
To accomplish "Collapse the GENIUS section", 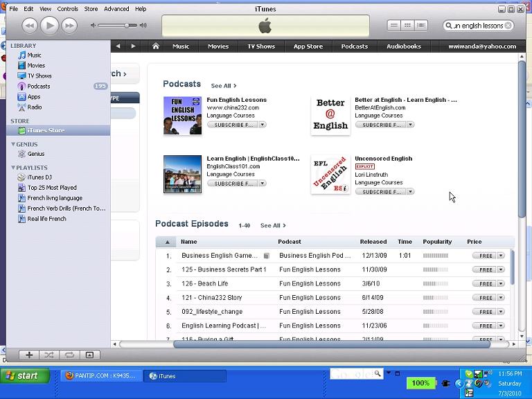I will point(13,144).
